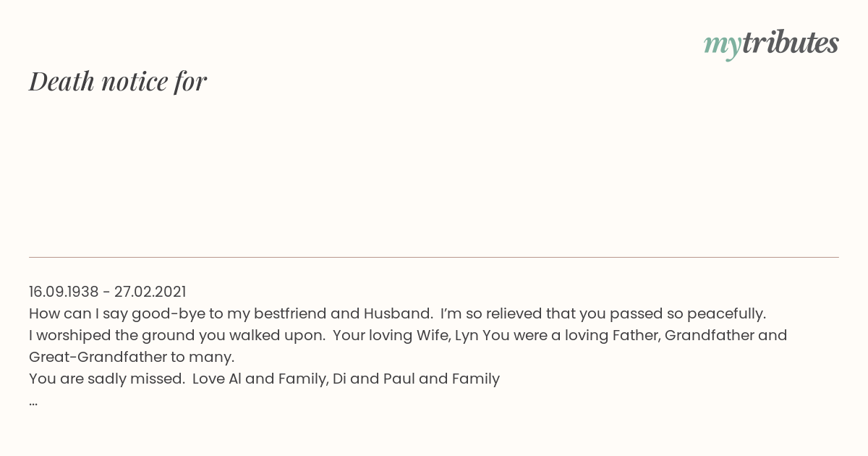Image resolution: width=868 pixels, height=456 pixels.
Task: Click the birth date 16.09.1938
Action: point(64,292)
